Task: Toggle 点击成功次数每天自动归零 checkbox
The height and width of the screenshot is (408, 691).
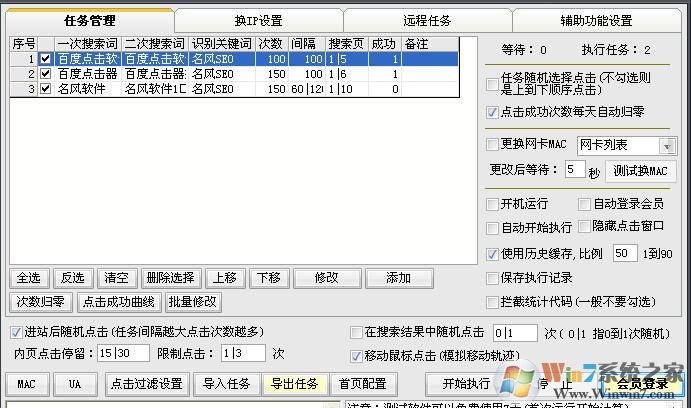Action: (x=492, y=112)
